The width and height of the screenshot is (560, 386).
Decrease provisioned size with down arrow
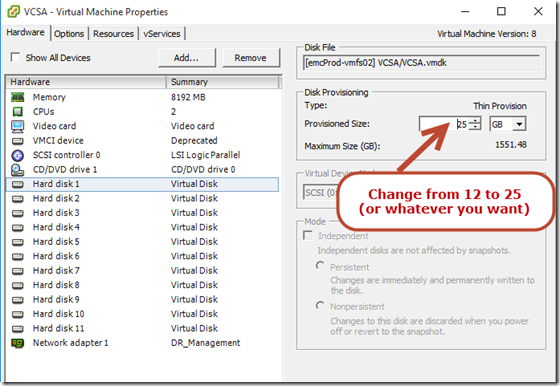point(475,127)
